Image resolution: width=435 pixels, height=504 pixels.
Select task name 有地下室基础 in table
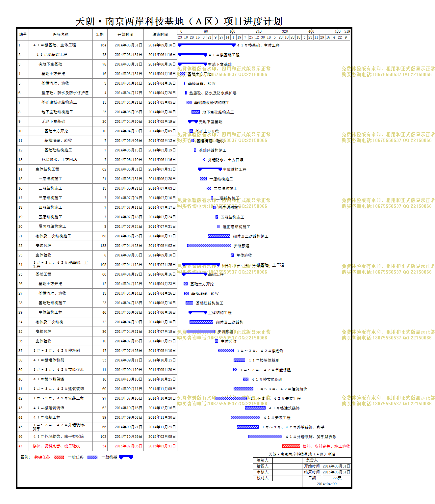50,64
